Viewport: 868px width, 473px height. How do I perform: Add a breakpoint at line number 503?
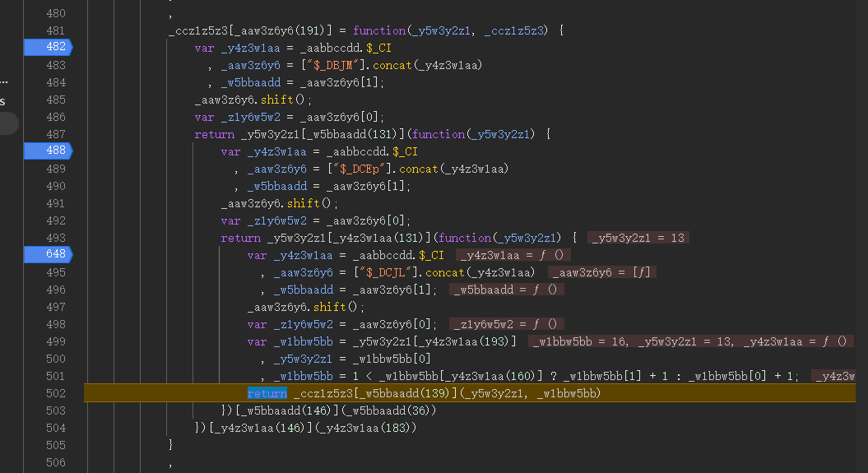pos(55,410)
